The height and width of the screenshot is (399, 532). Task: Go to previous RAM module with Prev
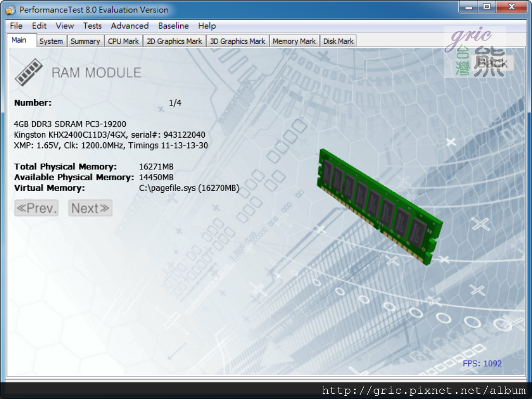36,208
